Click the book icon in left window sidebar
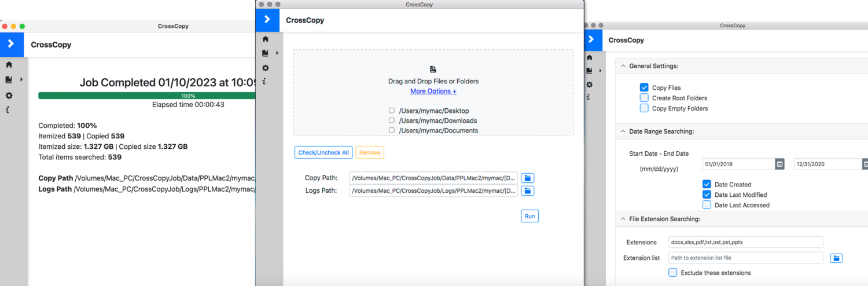 [x=9, y=80]
